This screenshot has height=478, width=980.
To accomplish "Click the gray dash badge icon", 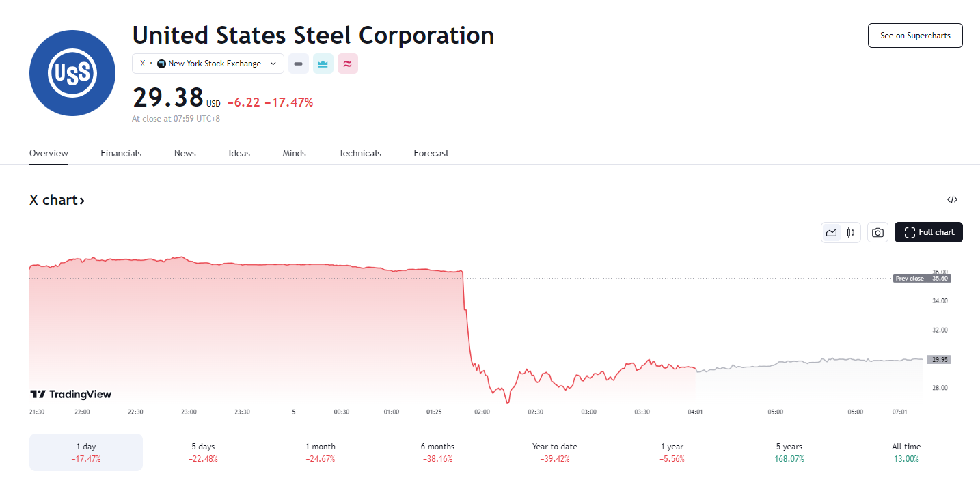I will (x=298, y=64).
